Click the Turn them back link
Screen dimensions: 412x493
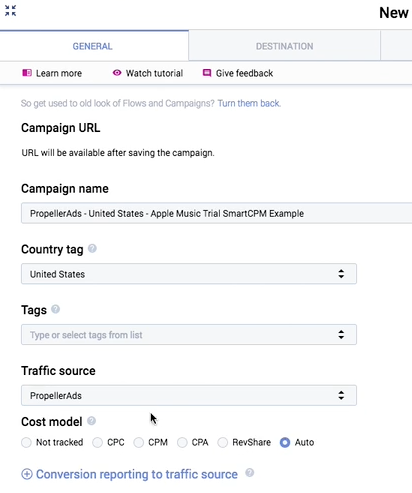click(x=249, y=103)
